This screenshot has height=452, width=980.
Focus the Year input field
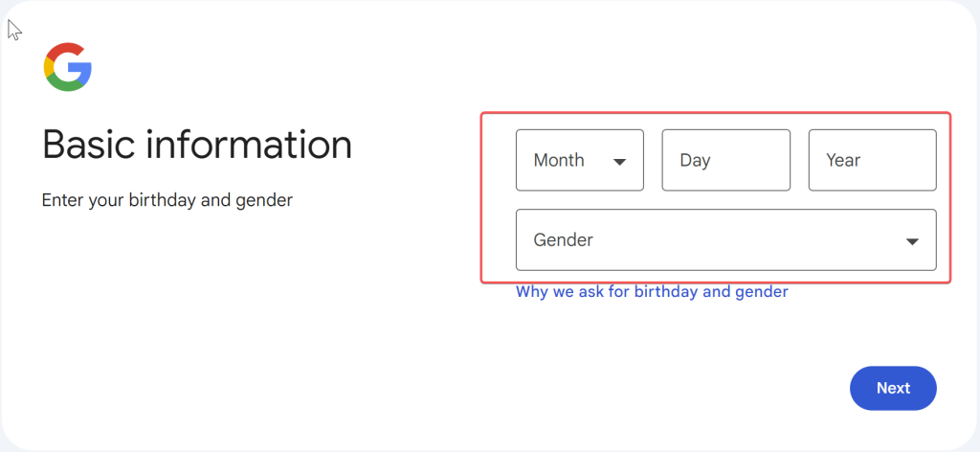pyautogui.click(x=873, y=160)
